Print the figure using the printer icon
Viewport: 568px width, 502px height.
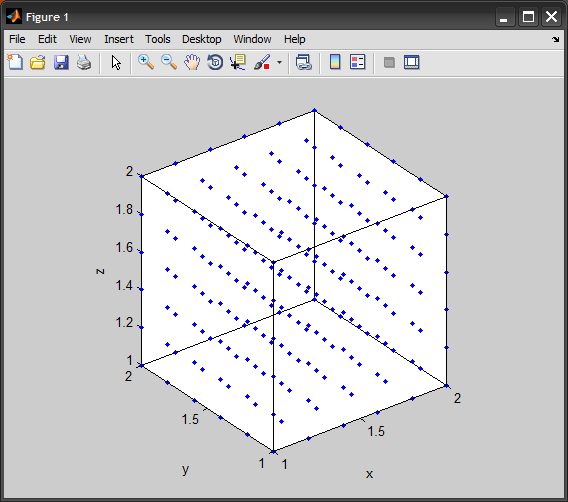coord(84,62)
